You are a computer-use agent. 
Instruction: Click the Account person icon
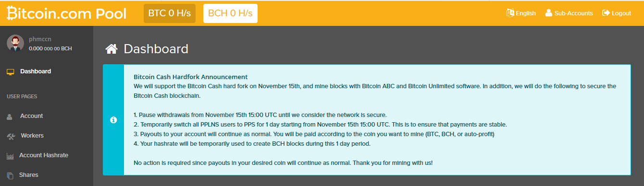pos(10,116)
